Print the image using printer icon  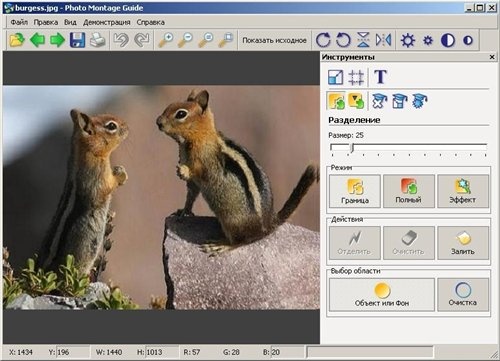click(x=98, y=40)
